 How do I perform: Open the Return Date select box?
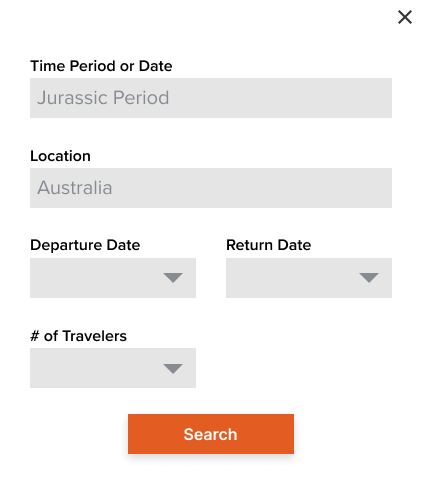click(x=309, y=278)
